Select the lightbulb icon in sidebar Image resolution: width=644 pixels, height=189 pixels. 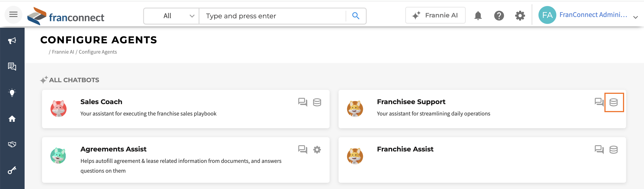point(12,93)
